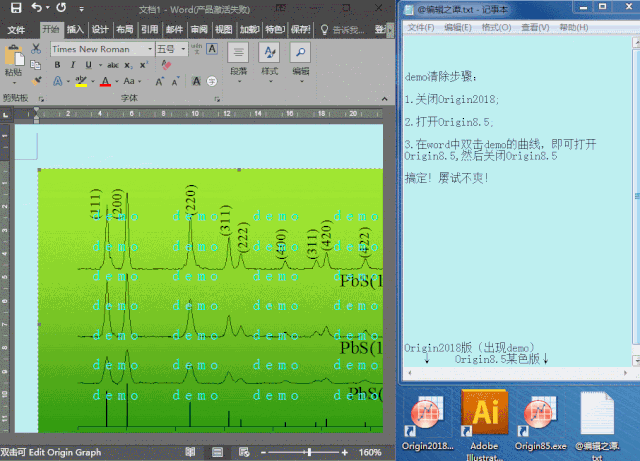Open the 字体 font dialog launcher
The width and height of the screenshot is (640, 461).
click(x=217, y=99)
